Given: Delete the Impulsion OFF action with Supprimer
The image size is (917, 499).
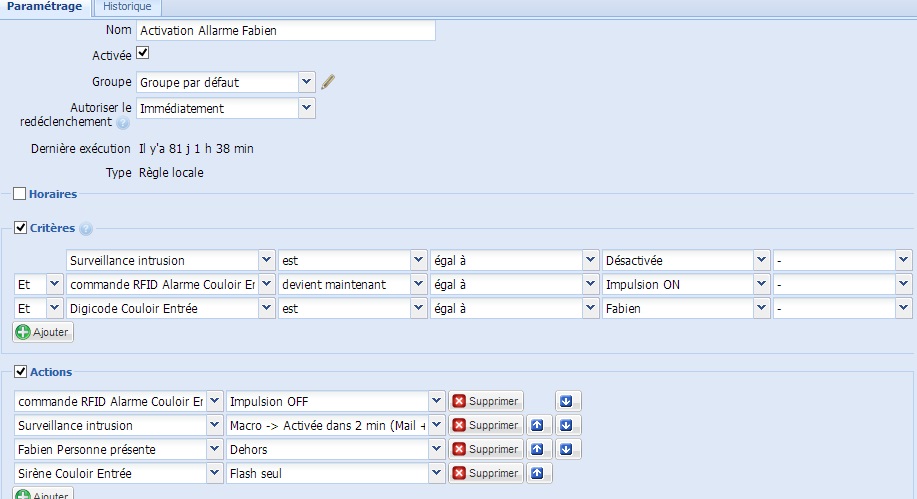Looking at the screenshot, I should click(x=486, y=401).
